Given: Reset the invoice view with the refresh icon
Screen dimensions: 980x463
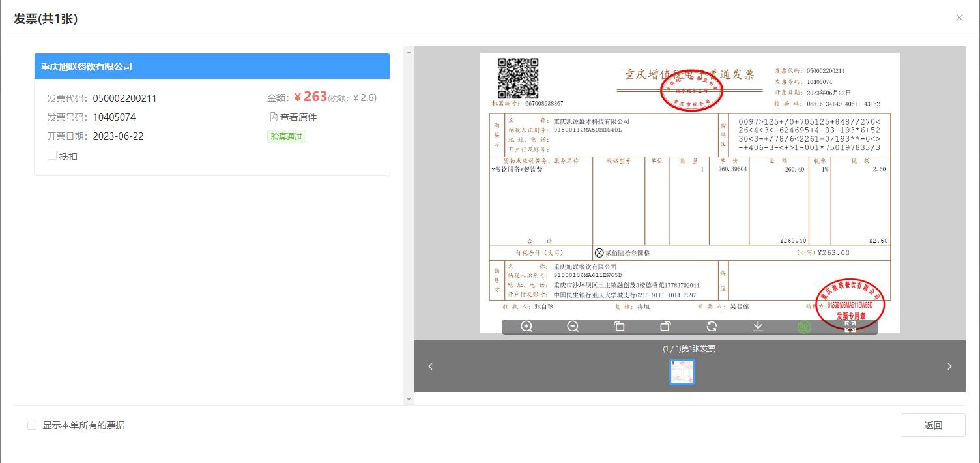Looking at the screenshot, I should click(x=712, y=327).
